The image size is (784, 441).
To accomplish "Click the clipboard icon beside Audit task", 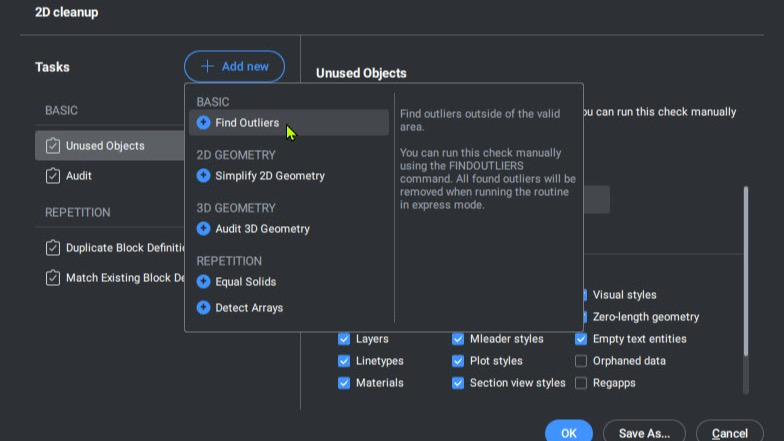I will (52, 176).
